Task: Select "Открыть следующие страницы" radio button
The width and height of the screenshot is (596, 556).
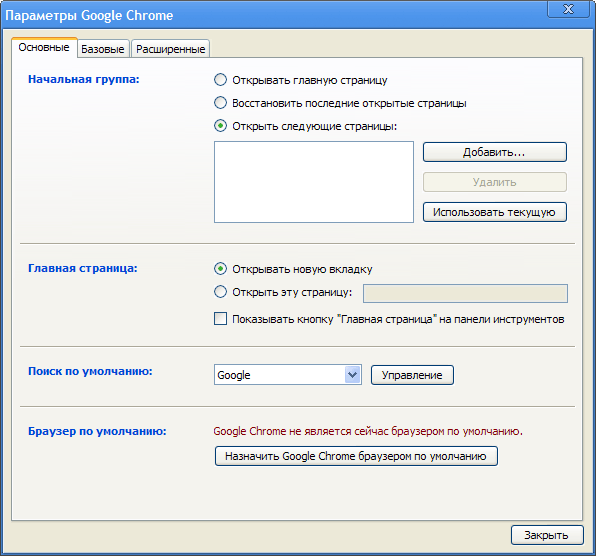Action: pyautogui.click(x=220, y=126)
